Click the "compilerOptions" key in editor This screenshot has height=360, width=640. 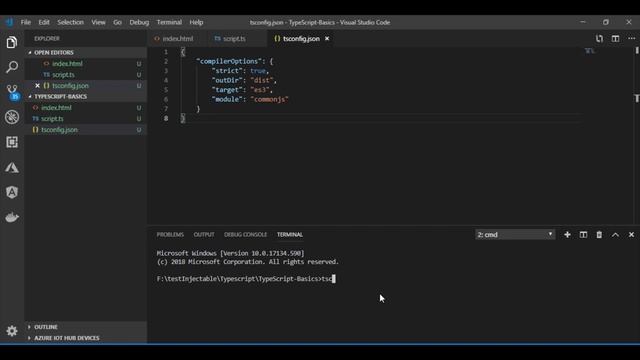pos(229,61)
